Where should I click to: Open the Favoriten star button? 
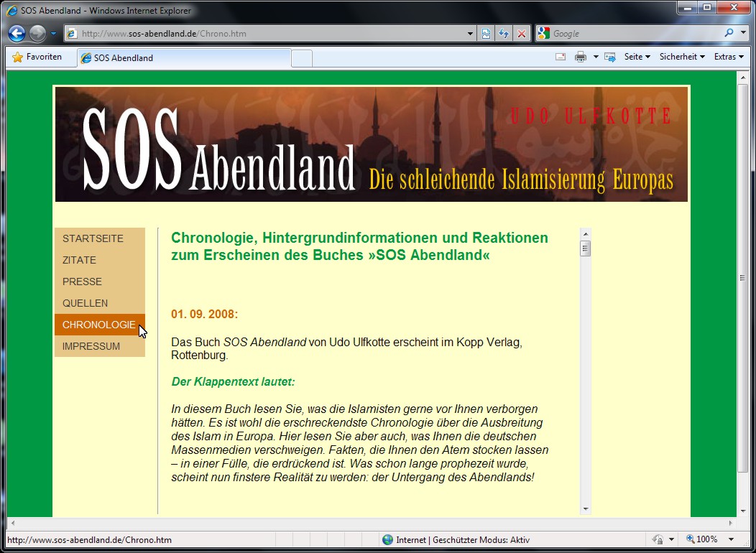point(37,57)
